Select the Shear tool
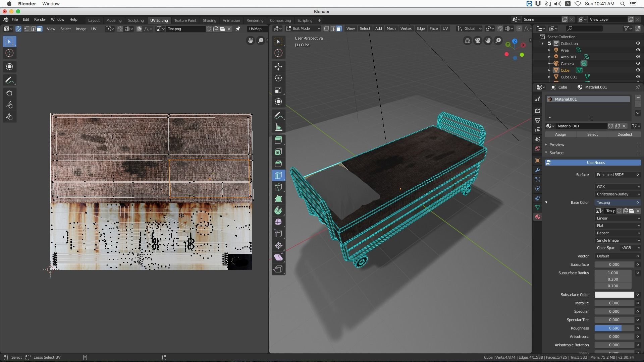The height and width of the screenshot is (362, 644). tap(278, 257)
